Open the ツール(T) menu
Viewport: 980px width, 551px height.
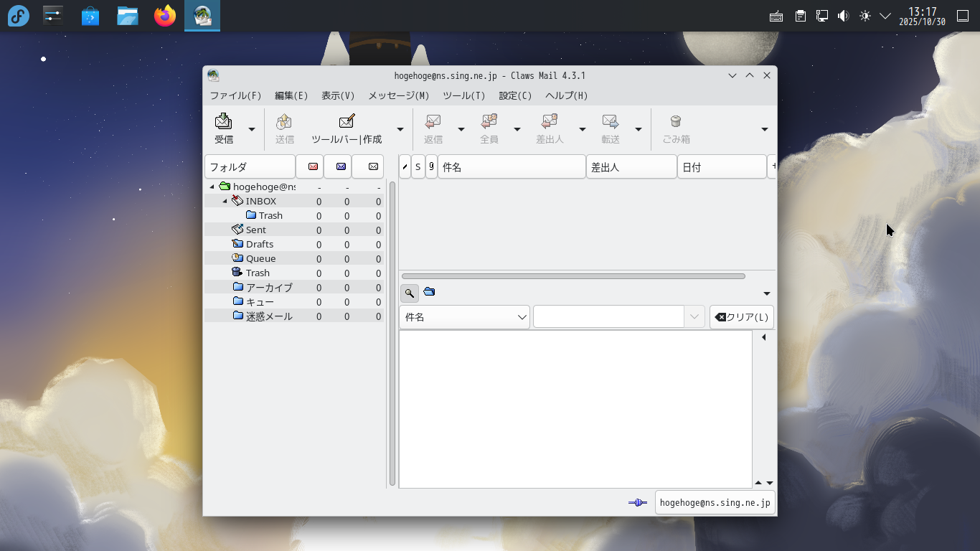[463, 95]
